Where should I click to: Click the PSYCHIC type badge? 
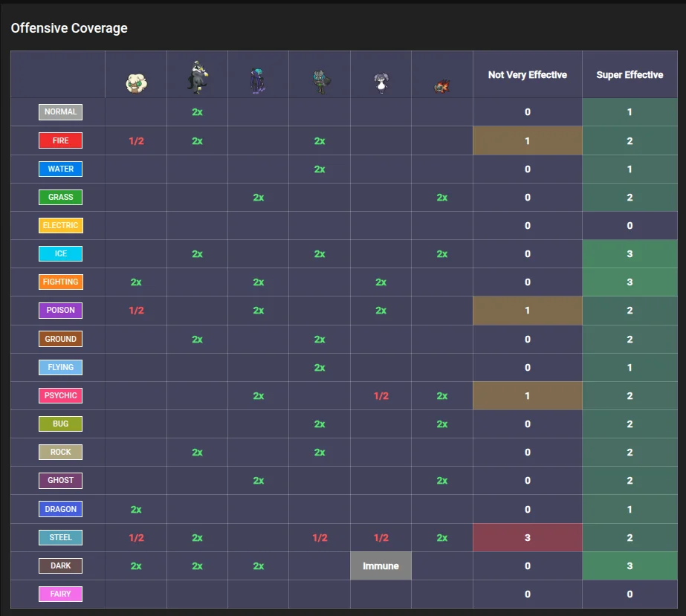click(x=60, y=395)
